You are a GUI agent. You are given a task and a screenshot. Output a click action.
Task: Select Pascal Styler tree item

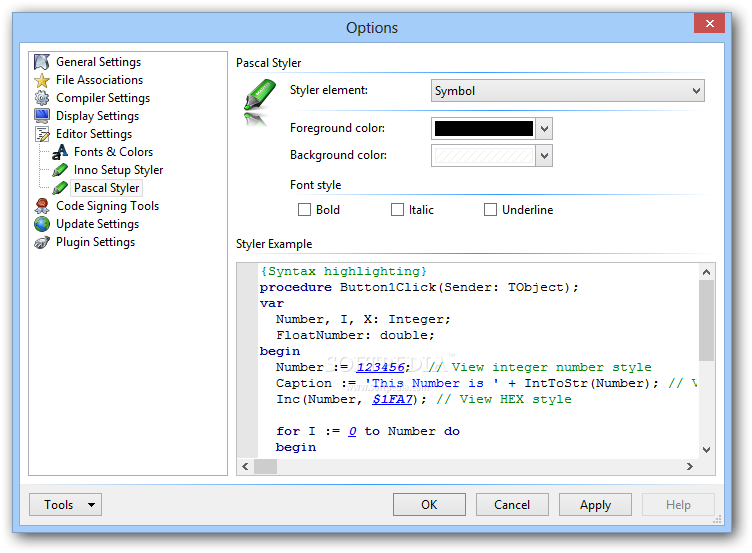point(106,188)
